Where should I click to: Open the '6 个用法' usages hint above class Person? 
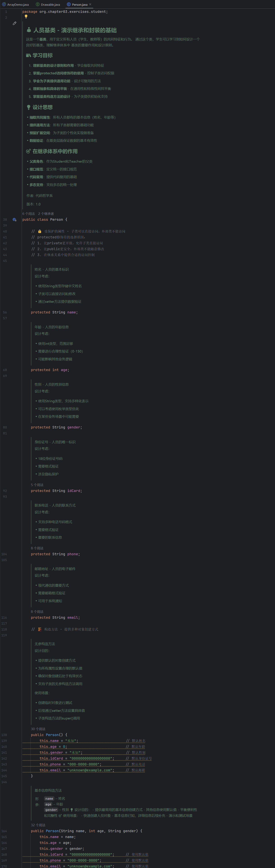(29, 214)
